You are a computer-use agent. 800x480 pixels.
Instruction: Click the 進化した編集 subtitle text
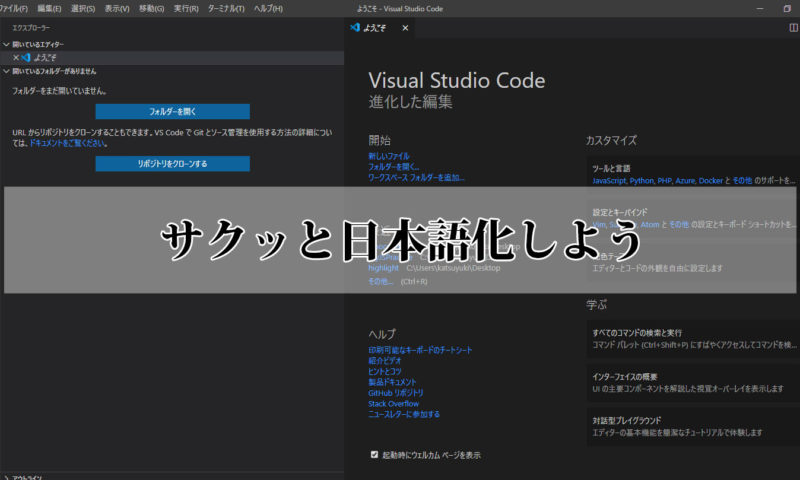411,102
